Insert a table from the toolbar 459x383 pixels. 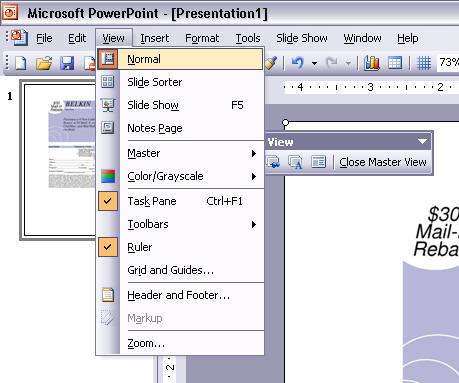(x=395, y=62)
